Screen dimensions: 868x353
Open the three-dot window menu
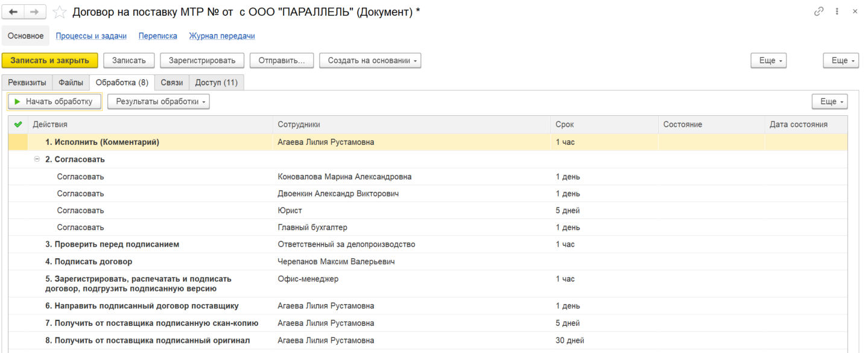click(837, 11)
